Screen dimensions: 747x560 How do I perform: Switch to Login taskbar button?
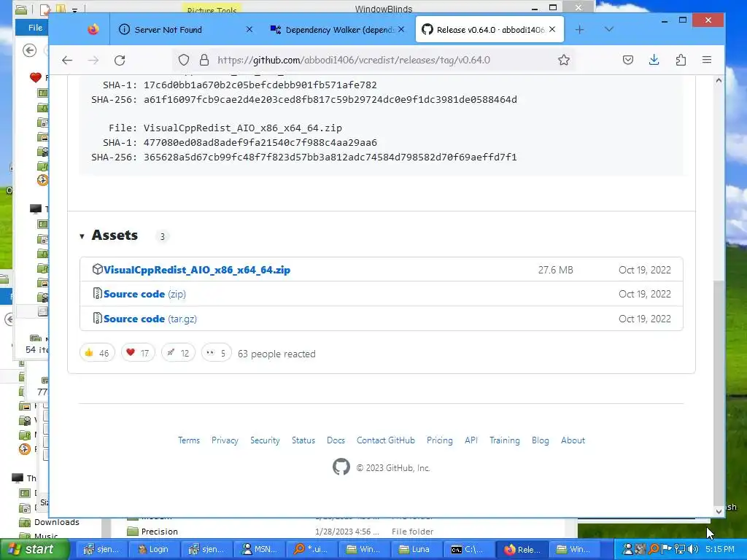coord(153,549)
